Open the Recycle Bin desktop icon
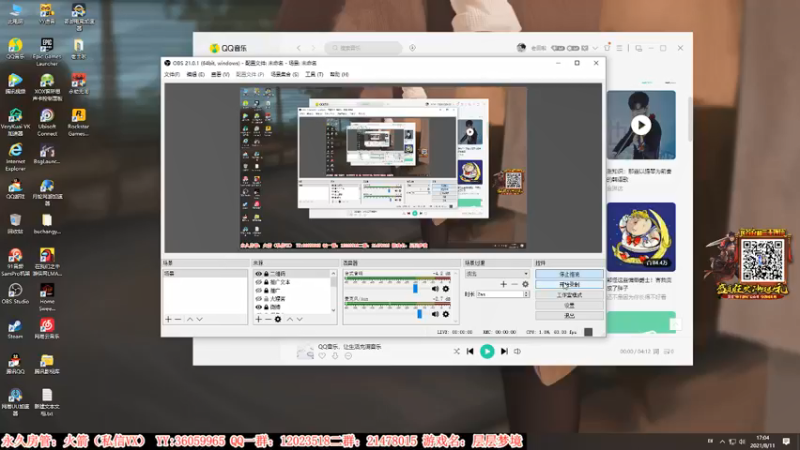 pos(15,224)
